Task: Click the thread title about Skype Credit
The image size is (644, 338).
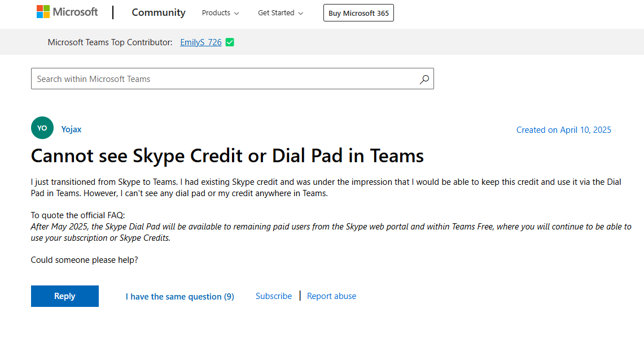Action: coord(227,156)
